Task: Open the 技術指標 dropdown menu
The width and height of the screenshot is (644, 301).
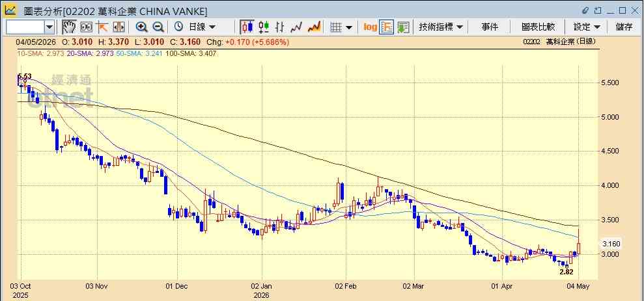Action: pos(441,27)
